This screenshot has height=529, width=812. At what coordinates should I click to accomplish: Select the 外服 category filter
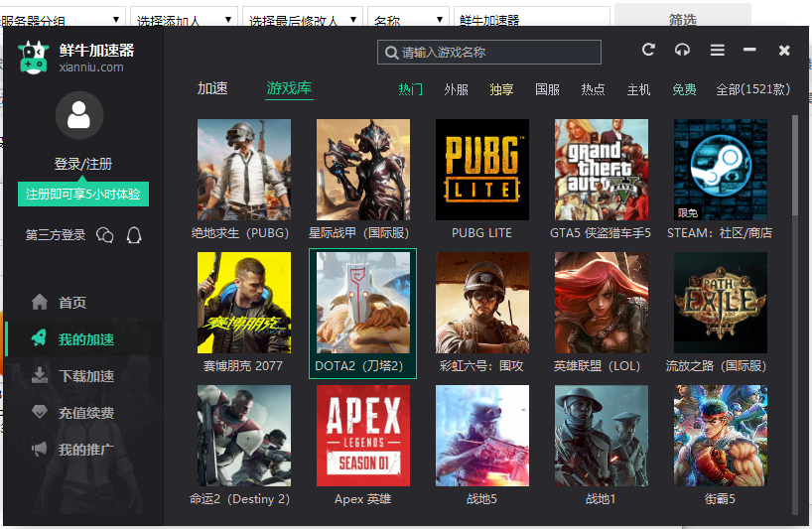coord(456,89)
